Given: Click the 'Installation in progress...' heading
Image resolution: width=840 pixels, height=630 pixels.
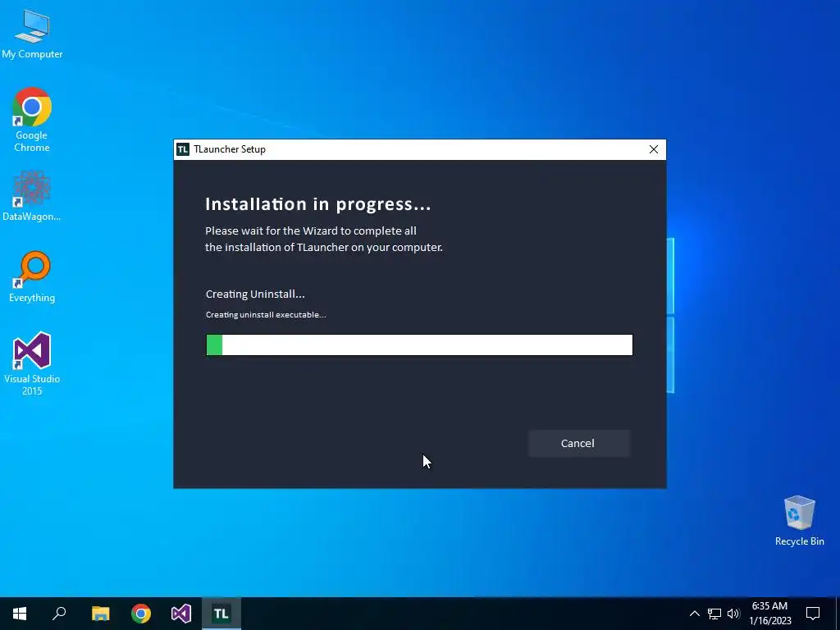Looking at the screenshot, I should click(318, 204).
